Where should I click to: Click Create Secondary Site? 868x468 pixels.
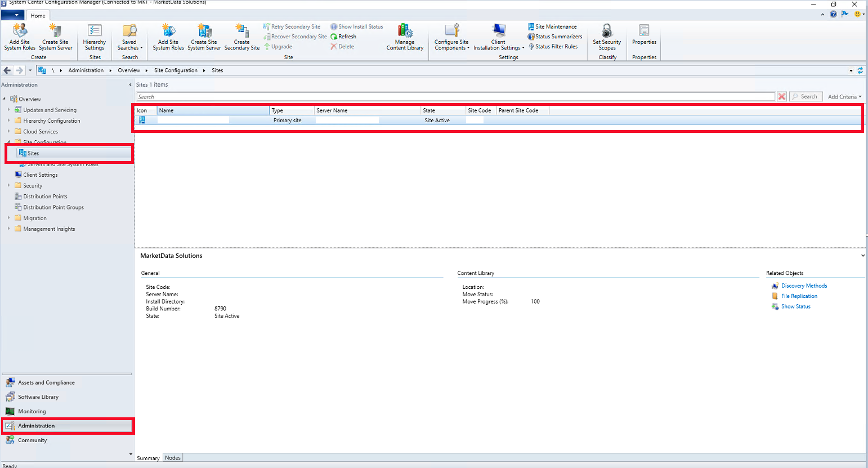coord(242,37)
